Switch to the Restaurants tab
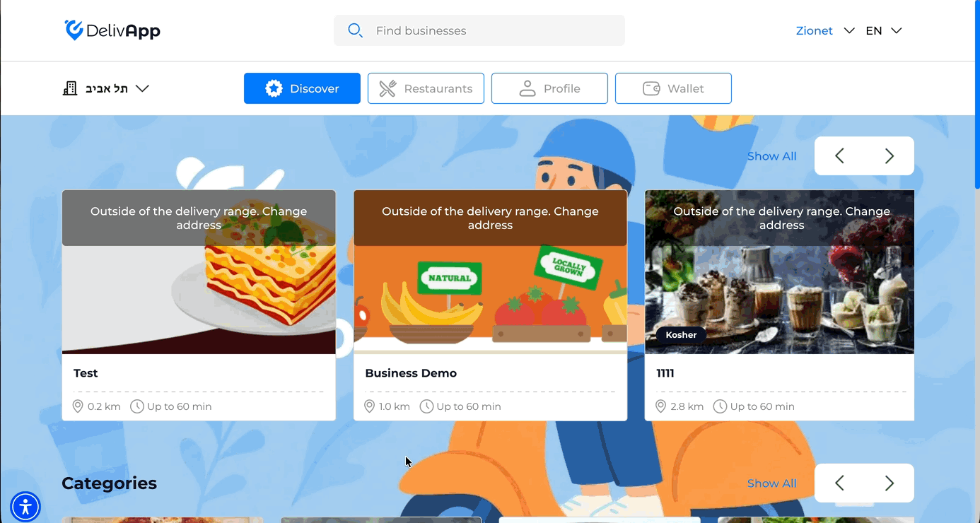 426,88
